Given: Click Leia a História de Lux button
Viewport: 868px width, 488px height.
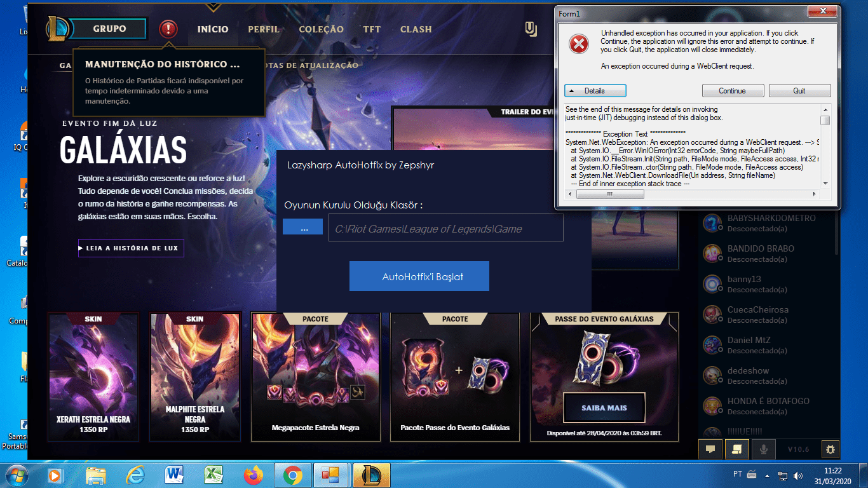Looking at the screenshot, I should [x=131, y=248].
